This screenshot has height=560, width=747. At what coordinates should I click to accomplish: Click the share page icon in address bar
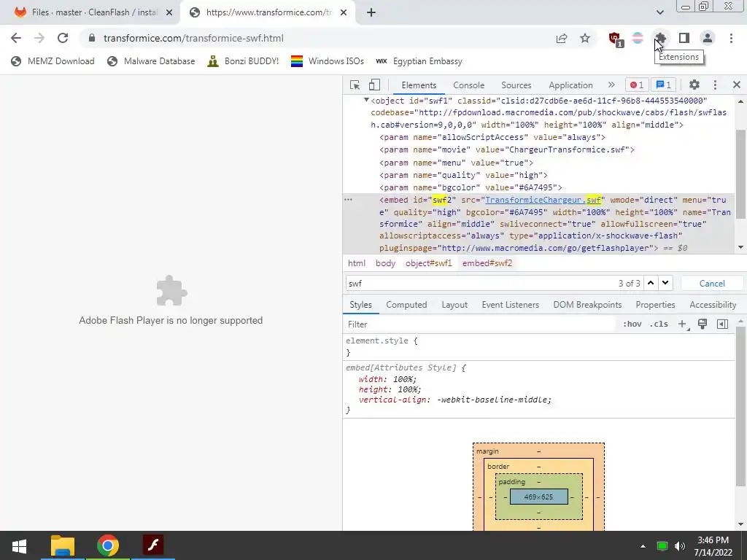[562, 38]
